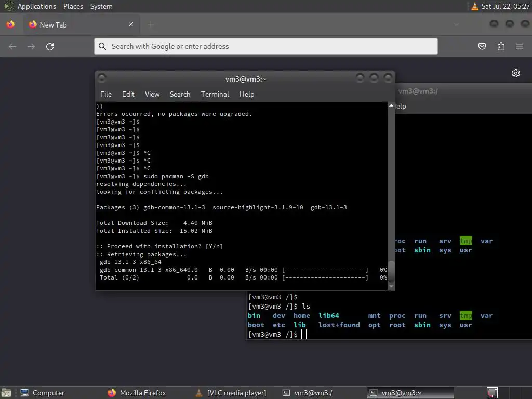The height and width of the screenshot is (399, 532).
Task: Open the list all tabs dropdown
Action: point(456,24)
